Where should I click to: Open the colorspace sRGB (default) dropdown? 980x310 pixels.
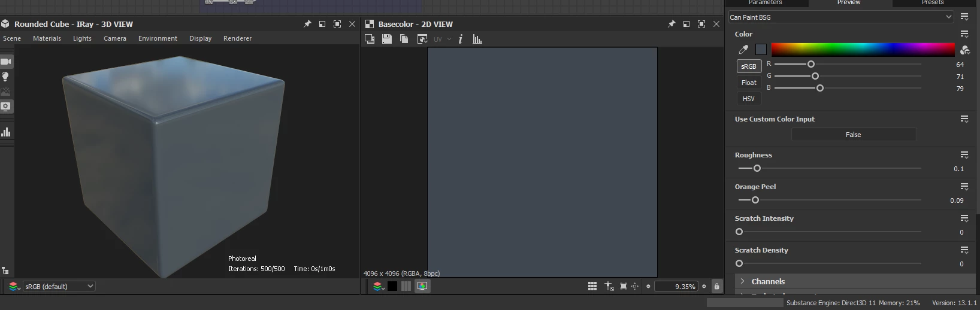[59, 286]
